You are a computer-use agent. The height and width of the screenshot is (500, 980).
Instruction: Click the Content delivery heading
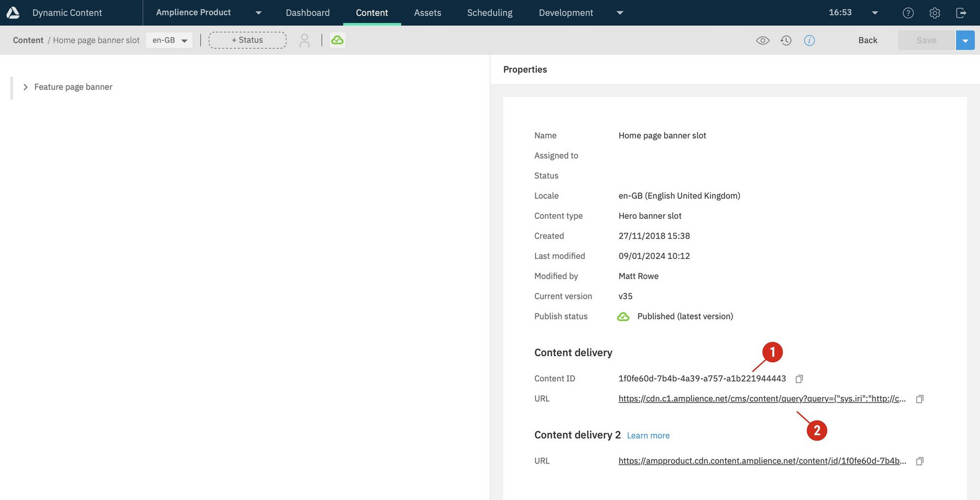pos(573,353)
